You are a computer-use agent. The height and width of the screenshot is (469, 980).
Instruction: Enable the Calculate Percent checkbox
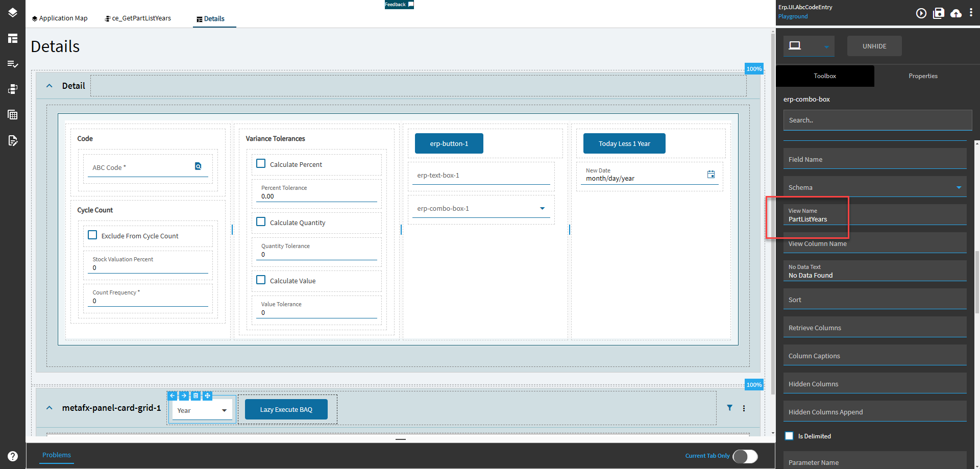[261, 164]
